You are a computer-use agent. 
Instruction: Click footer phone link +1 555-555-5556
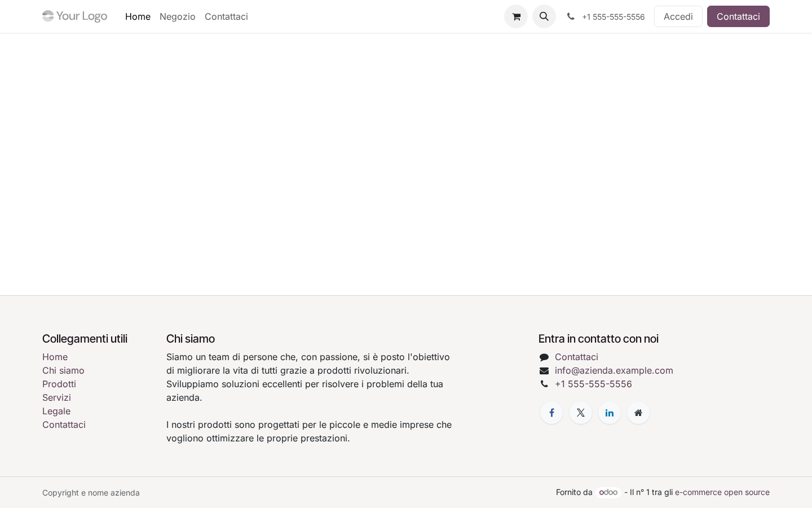pos(593,384)
